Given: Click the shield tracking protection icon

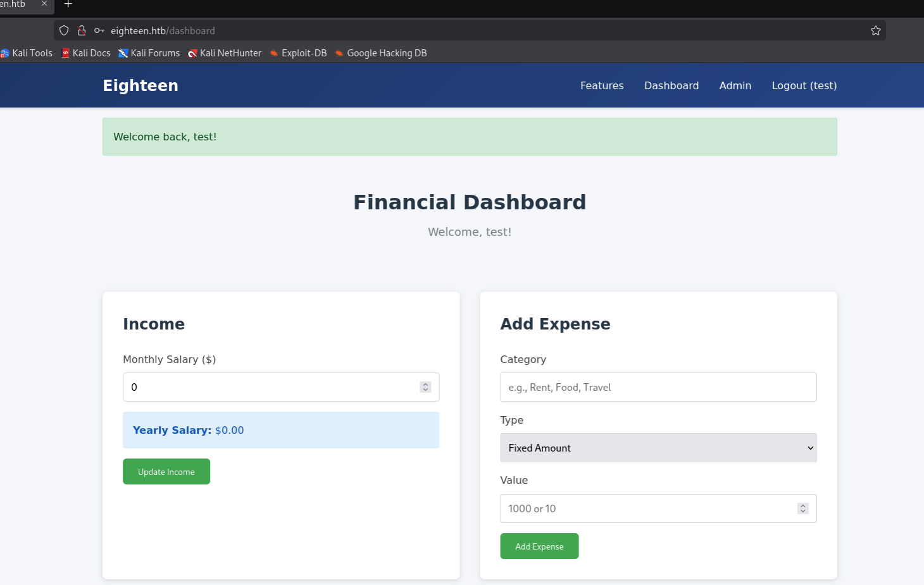Looking at the screenshot, I should tap(64, 30).
